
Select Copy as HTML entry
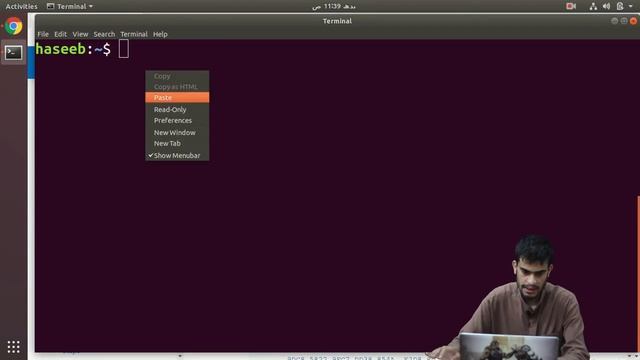(x=177, y=87)
